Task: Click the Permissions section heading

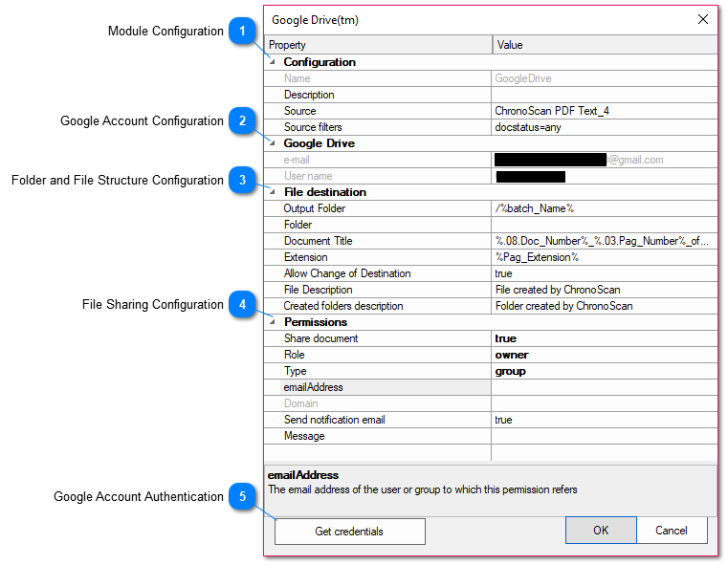Action: (x=316, y=322)
